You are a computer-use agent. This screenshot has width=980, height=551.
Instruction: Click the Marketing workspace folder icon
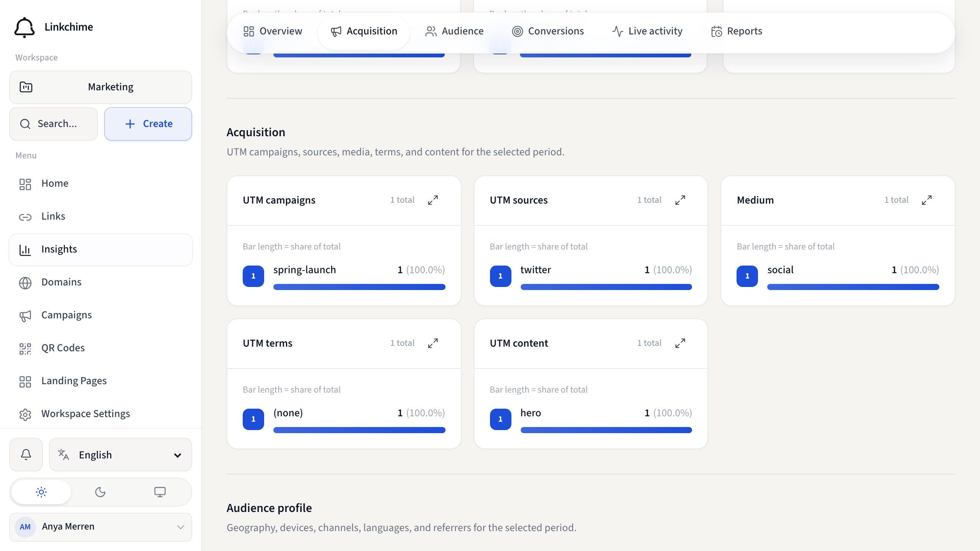tap(26, 87)
